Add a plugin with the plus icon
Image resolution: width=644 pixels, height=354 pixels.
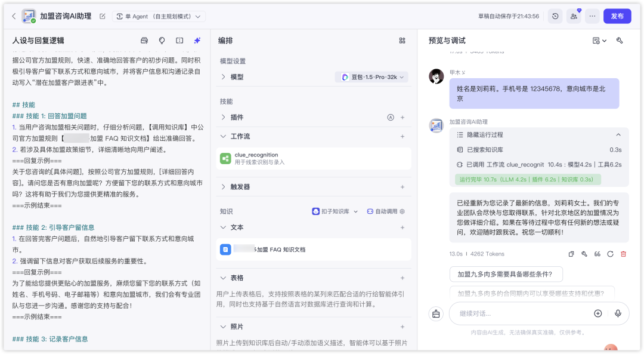point(402,117)
